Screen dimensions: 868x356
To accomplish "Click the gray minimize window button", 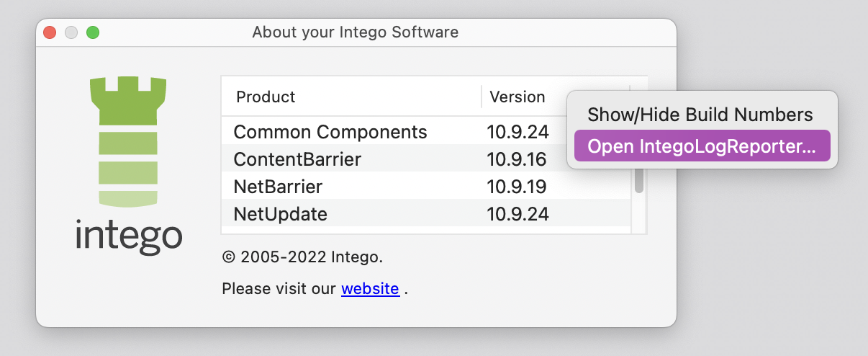I will coord(71,32).
